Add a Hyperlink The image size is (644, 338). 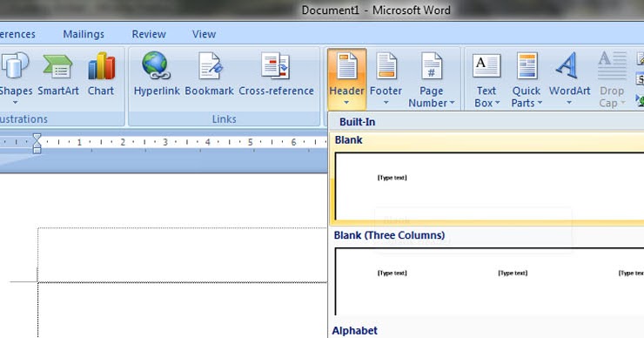click(x=157, y=75)
